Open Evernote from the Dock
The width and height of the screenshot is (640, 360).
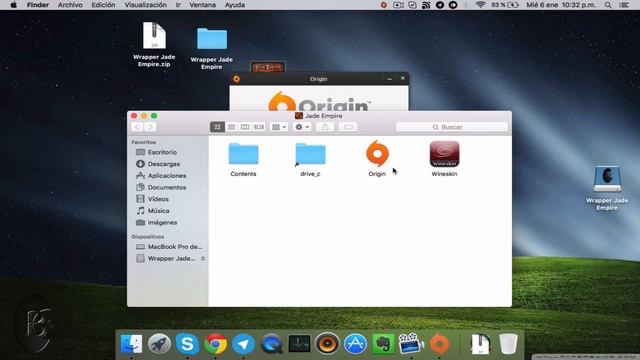[x=383, y=344]
